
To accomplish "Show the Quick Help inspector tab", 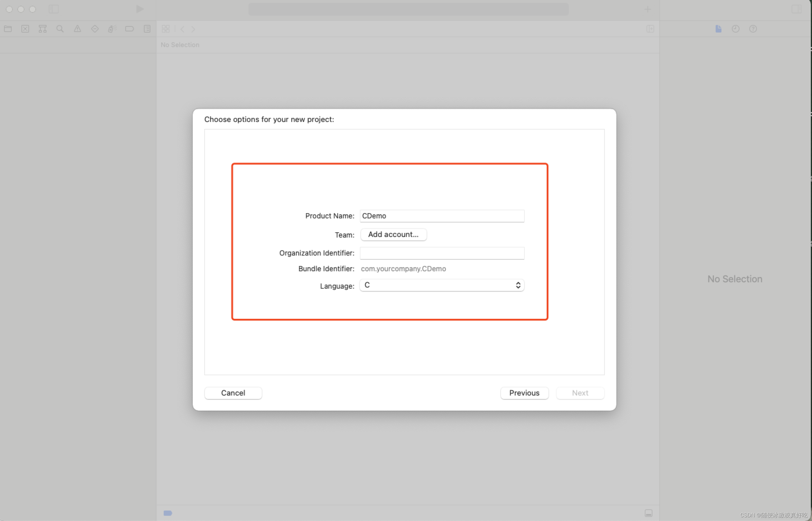I will (753, 29).
